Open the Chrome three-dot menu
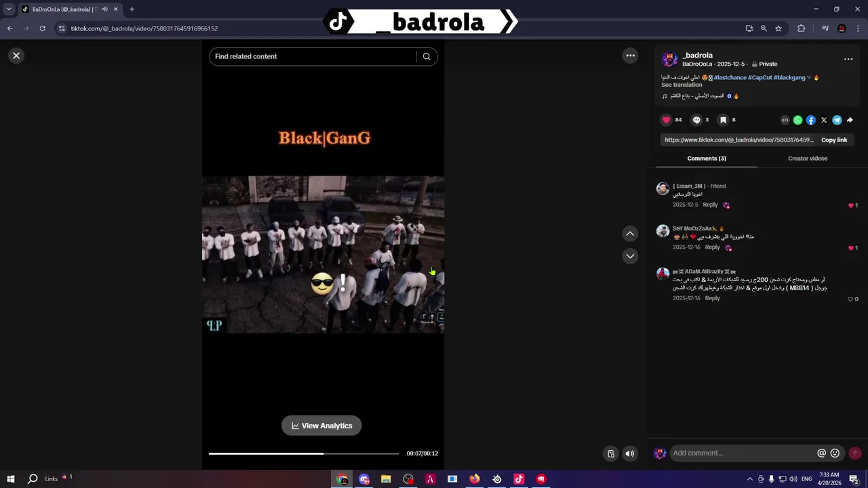 pos(858,28)
